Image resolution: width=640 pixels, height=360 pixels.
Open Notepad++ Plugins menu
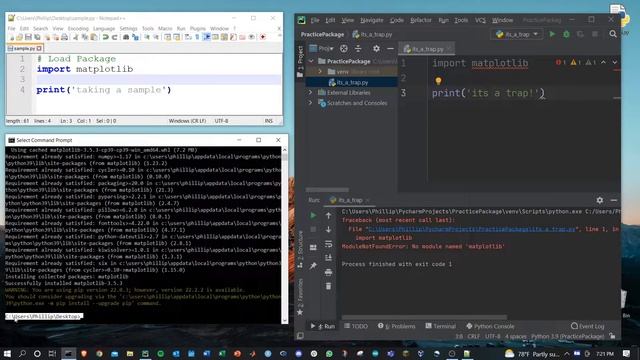pos(198,29)
